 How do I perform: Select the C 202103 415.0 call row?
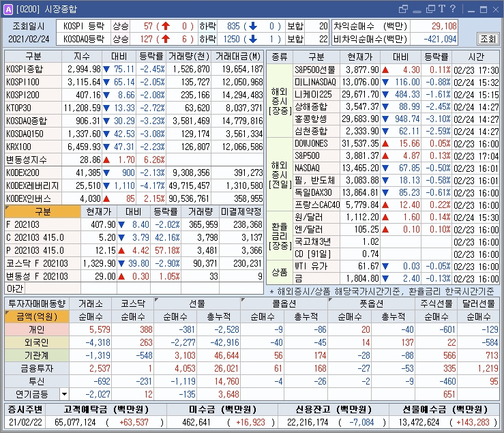tap(134, 237)
